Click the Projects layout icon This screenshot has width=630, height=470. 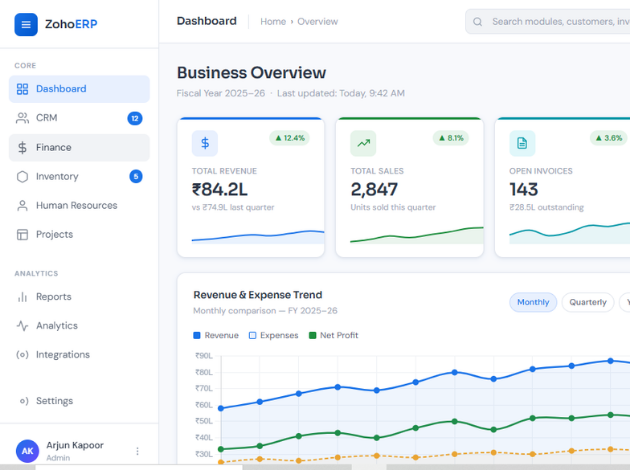[22, 235]
